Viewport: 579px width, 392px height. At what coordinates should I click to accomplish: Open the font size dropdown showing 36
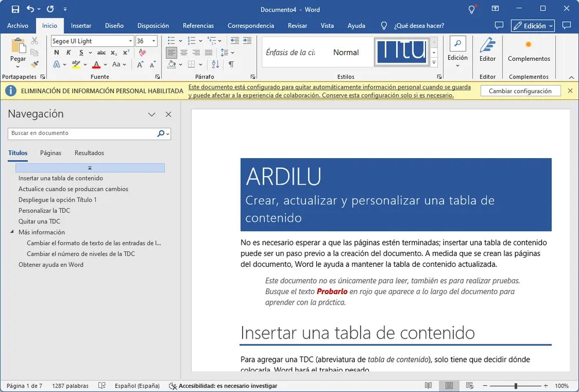153,41
